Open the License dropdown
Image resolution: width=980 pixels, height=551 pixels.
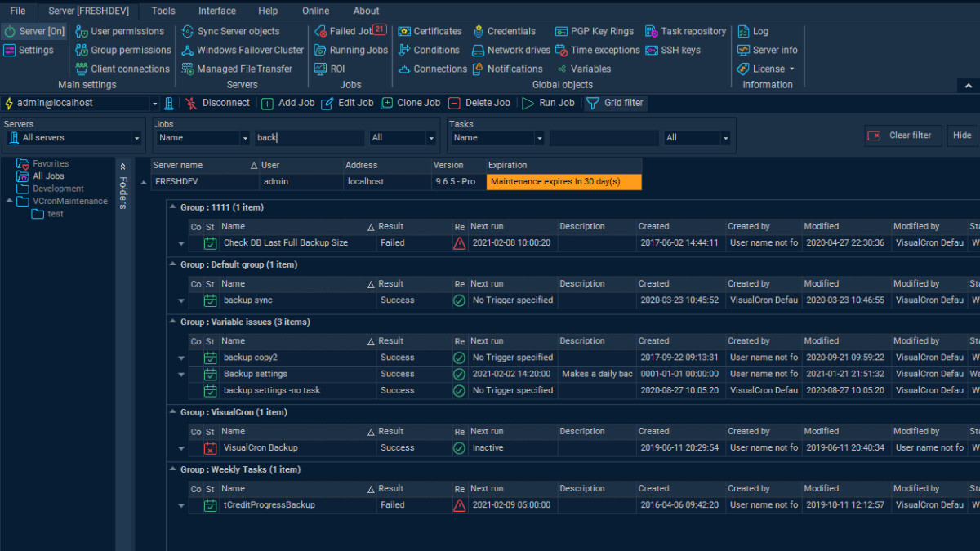[766, 69]
